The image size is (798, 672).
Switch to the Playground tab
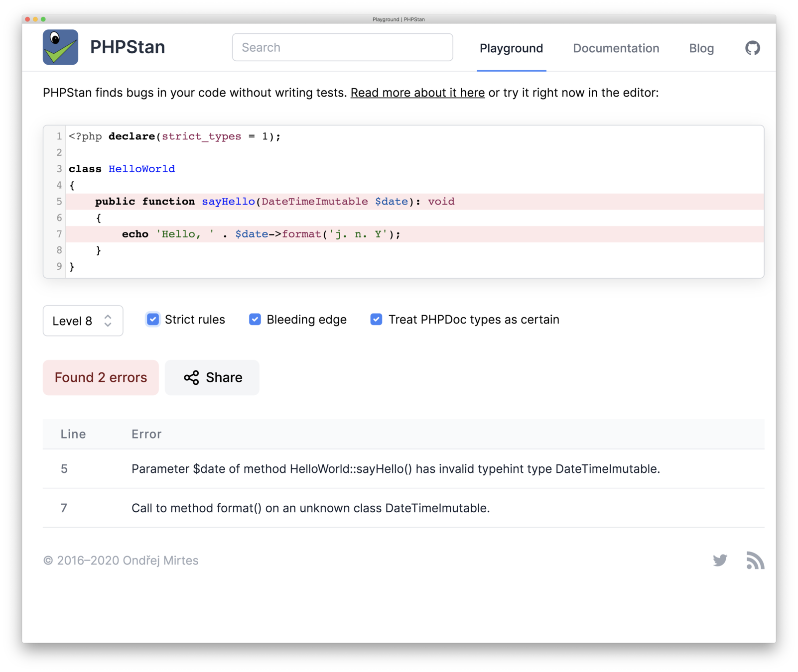tap(511, 48)
